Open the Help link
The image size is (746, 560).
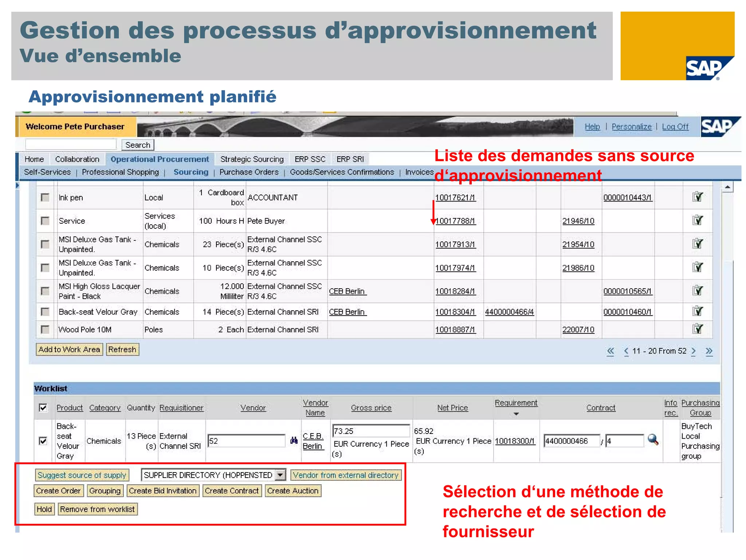592,126
